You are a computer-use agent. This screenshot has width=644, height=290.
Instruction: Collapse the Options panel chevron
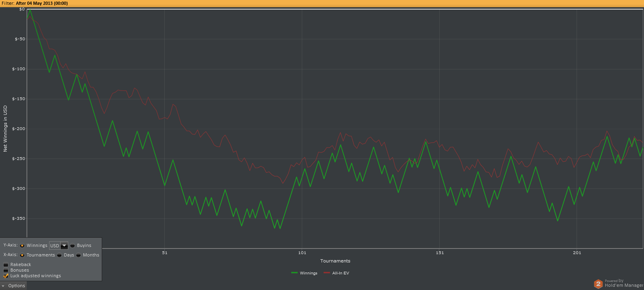(3, 286)
